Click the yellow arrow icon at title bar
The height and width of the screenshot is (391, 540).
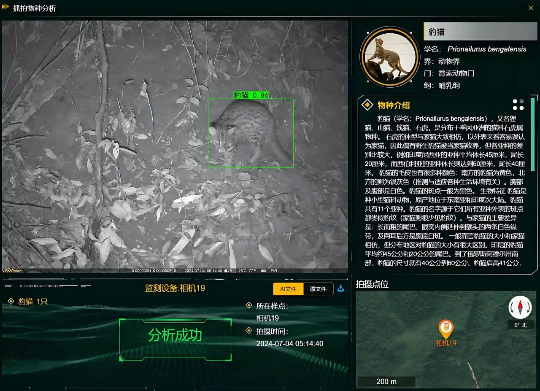(x=5, y=7)
